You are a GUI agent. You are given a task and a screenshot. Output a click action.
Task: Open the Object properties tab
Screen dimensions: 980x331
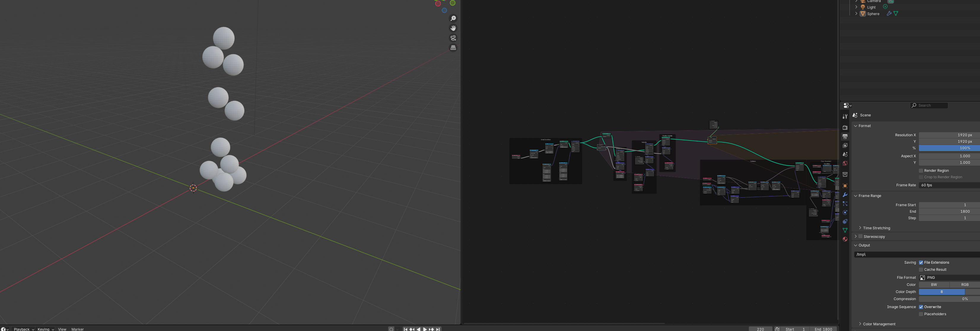845,186
